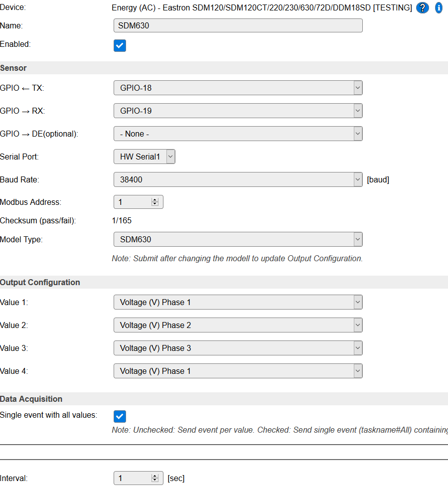Open Value 3 dropdown Voltage Phase 3
448x493 pixels.
[238, 348]
